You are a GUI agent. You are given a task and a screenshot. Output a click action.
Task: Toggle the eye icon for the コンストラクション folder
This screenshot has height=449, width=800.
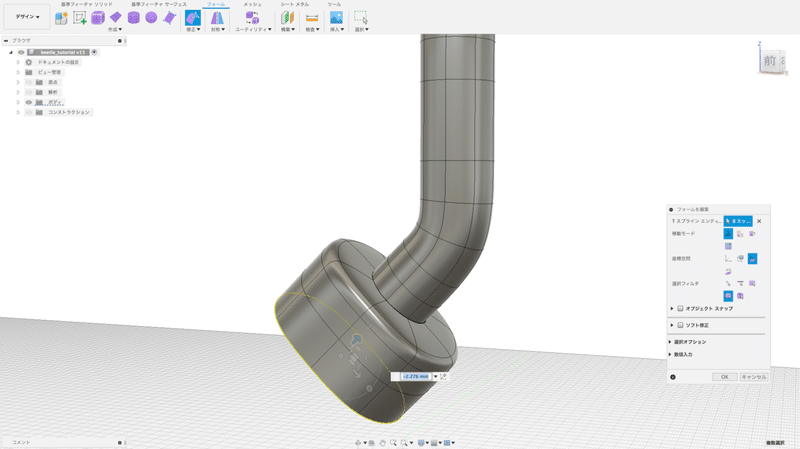coord(29,112)
